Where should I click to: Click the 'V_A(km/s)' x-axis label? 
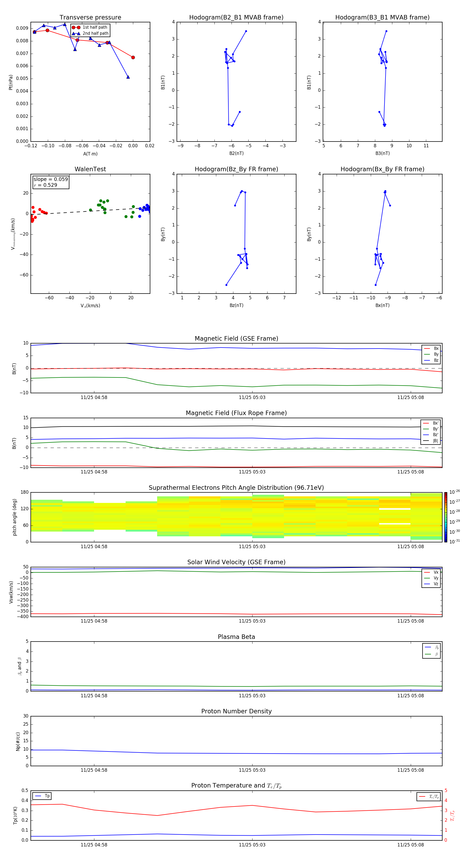pos(90,306)
